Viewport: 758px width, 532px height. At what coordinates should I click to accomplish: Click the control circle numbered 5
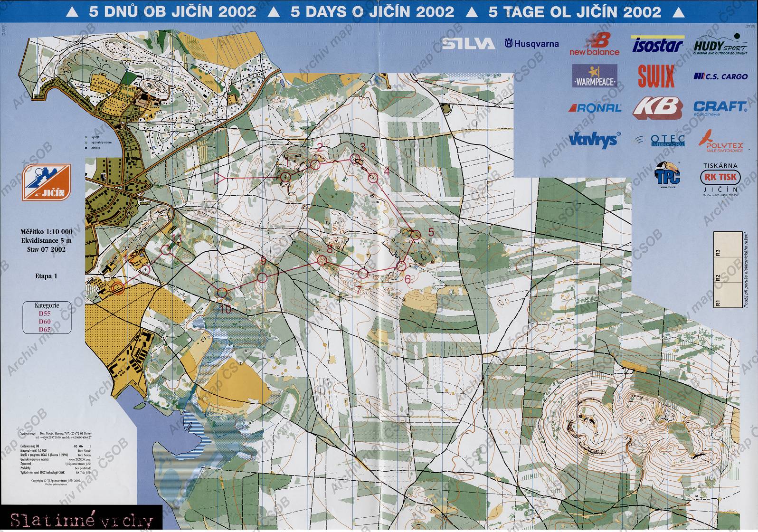[415, 234]
